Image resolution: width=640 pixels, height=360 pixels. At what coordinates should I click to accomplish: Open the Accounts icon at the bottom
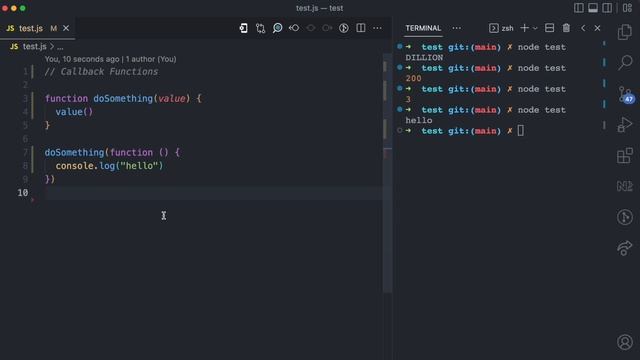pos(624,342)
